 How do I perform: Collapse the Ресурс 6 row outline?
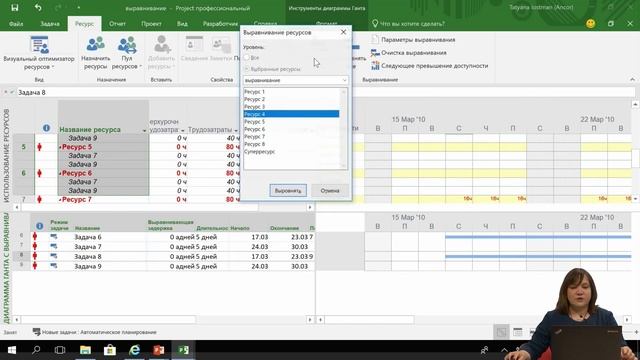pos(60,173)
